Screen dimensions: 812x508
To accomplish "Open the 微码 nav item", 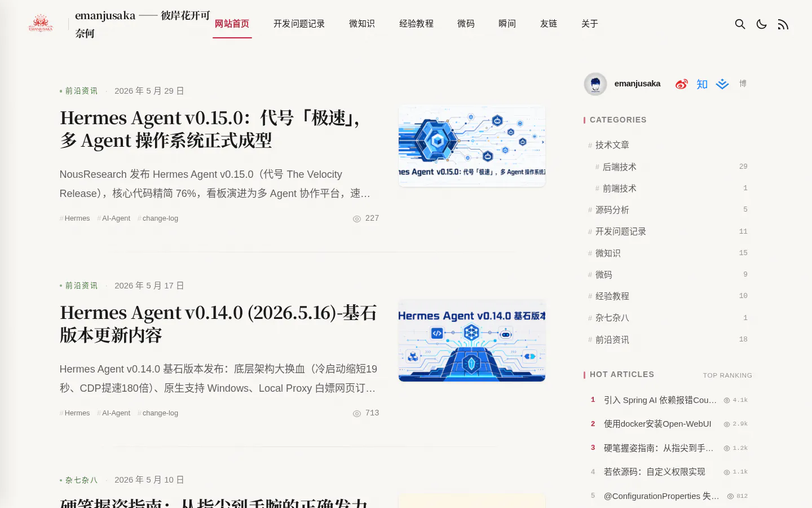I will click(x=466, y=24).
